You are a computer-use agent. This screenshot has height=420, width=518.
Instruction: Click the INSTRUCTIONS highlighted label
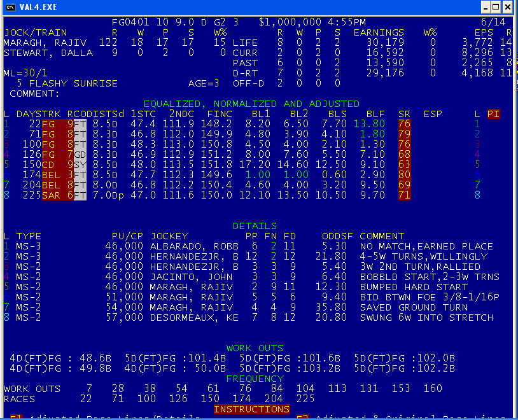click(x=252, y=409)
